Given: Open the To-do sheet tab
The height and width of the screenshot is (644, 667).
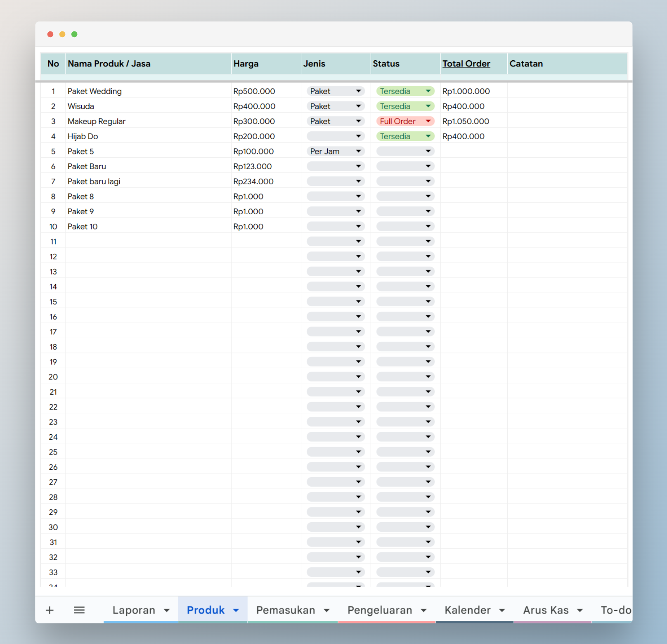Looking at the screenshot, I should 616,610.
